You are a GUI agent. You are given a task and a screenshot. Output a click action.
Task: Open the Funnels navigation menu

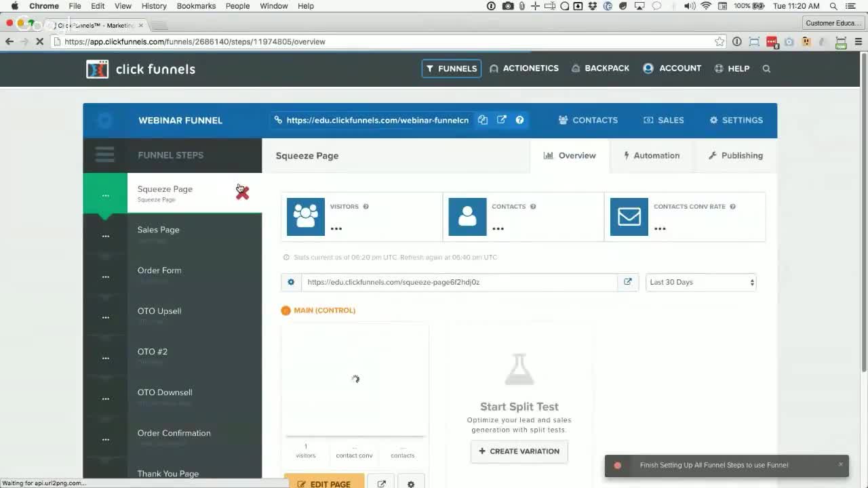tap(452, 68)
